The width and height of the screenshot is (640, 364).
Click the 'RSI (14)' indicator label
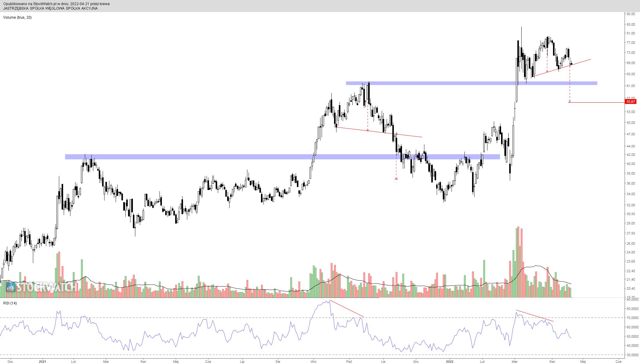click(x=10, y=303)
